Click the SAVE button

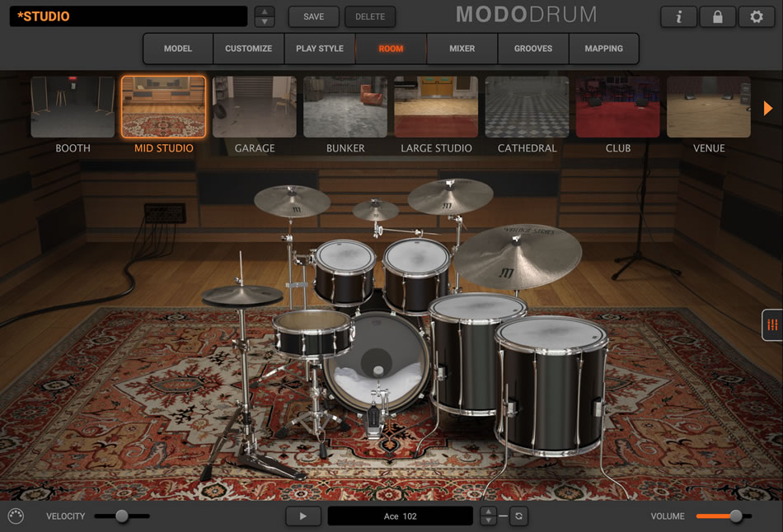pyautogui.click(x=313, y=16)
